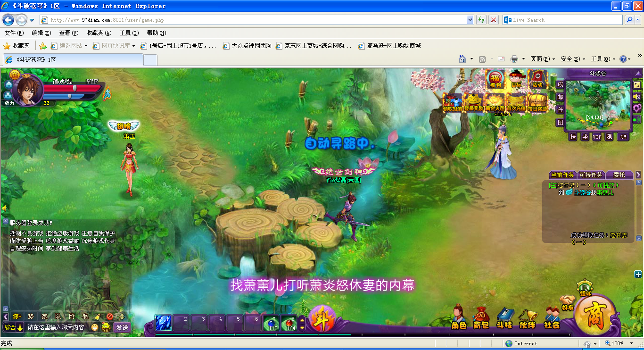Use the blue potion in slot 7
This screenshot has width=644, height=350.
coord(271,323)
